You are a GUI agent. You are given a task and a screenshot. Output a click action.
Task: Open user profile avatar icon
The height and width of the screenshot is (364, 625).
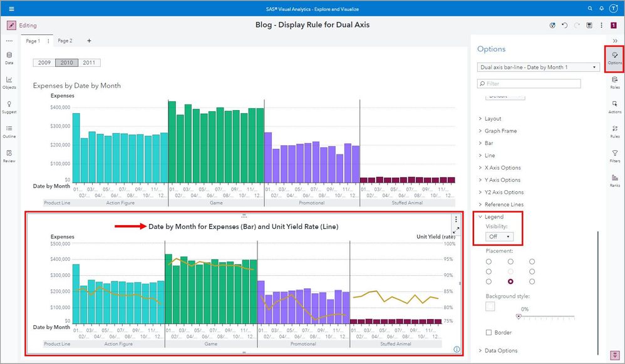pyautogui.click(x=614, y=8)
